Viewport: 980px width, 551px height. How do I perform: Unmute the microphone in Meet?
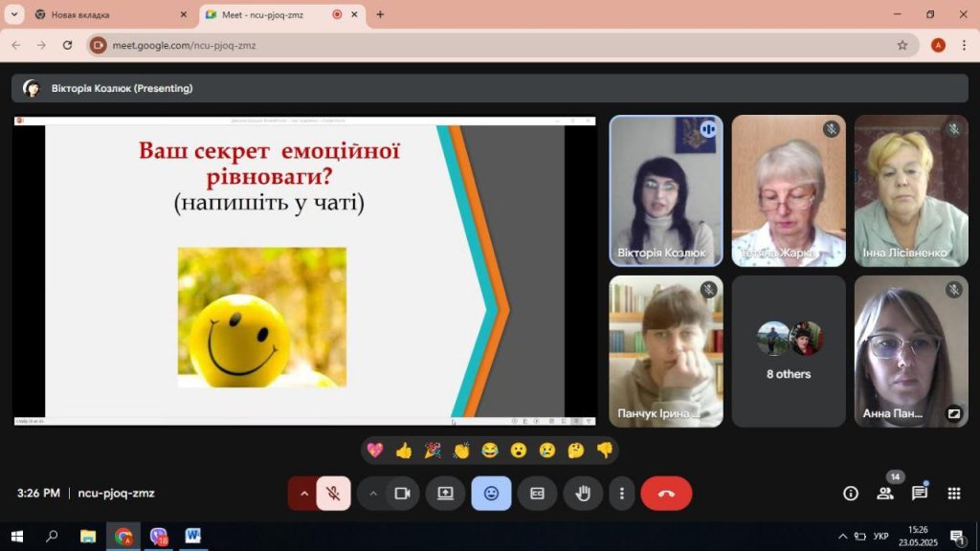(333, 494)
